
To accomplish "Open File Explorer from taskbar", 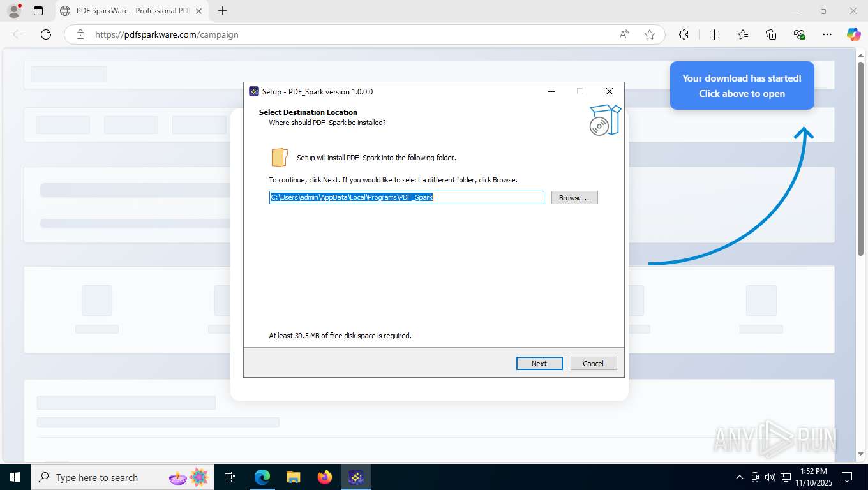I will [293, 477].
